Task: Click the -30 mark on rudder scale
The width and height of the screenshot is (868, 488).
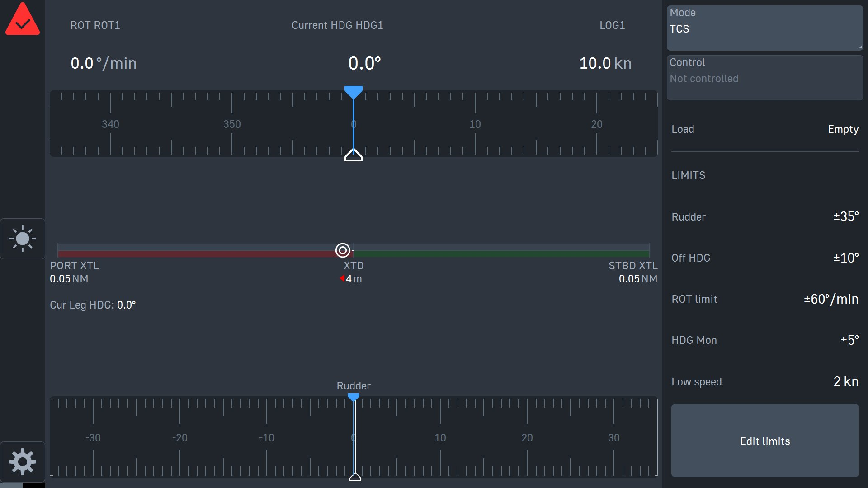Action: [x=93, y=438]
